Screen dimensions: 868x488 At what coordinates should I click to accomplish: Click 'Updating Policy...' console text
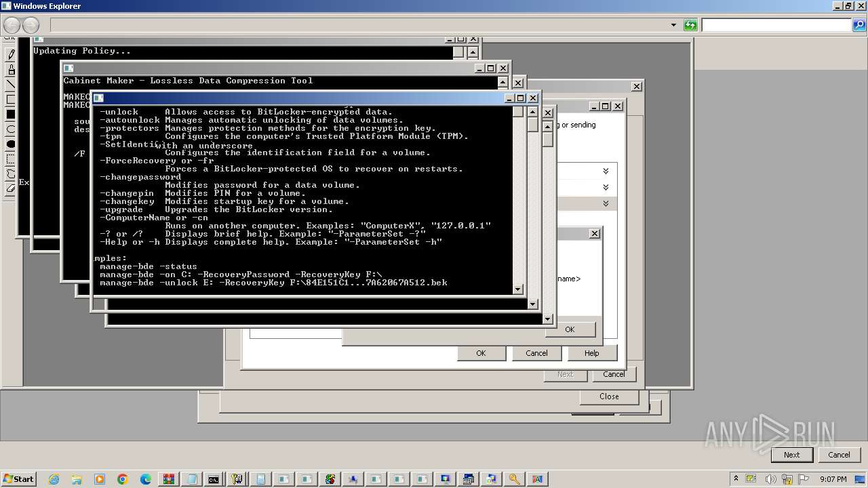(x=82, y=51)
